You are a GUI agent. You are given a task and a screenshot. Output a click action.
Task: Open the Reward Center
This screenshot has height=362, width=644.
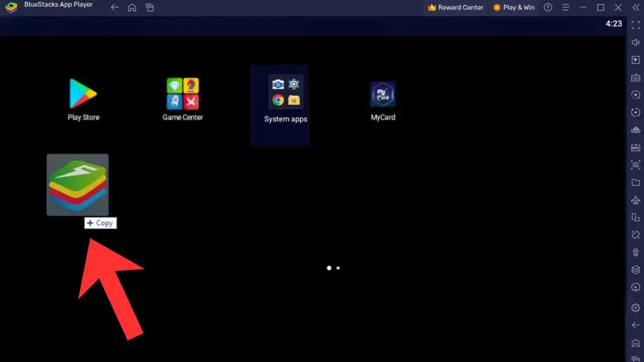click(455, 7)
